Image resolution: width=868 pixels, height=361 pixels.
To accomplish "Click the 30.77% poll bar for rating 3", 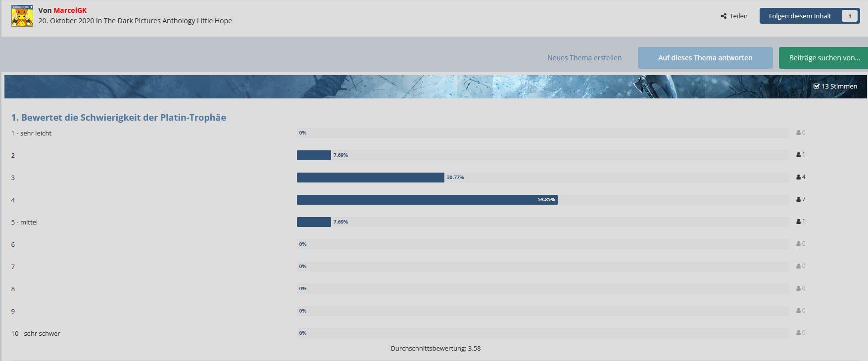I will coord(370,178).
